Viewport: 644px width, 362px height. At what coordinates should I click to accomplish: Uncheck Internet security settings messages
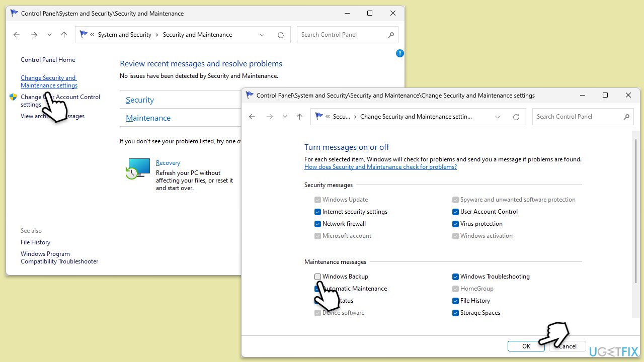(x=317, y=212)
